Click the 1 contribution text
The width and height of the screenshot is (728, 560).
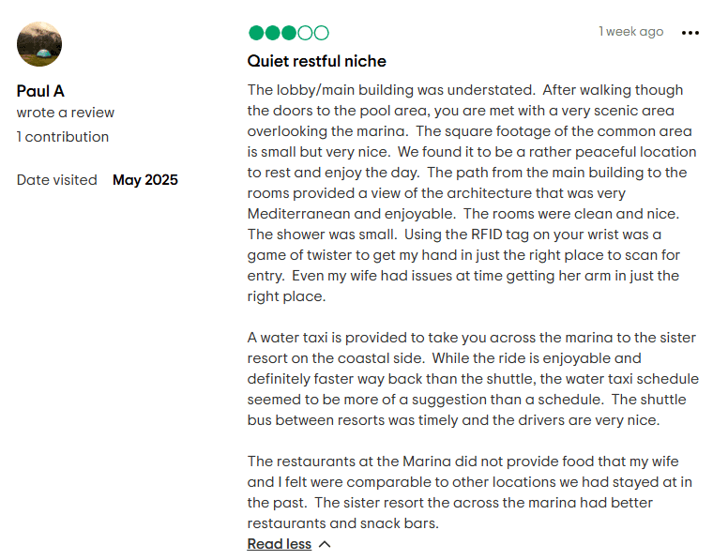(x=63, y=137)
